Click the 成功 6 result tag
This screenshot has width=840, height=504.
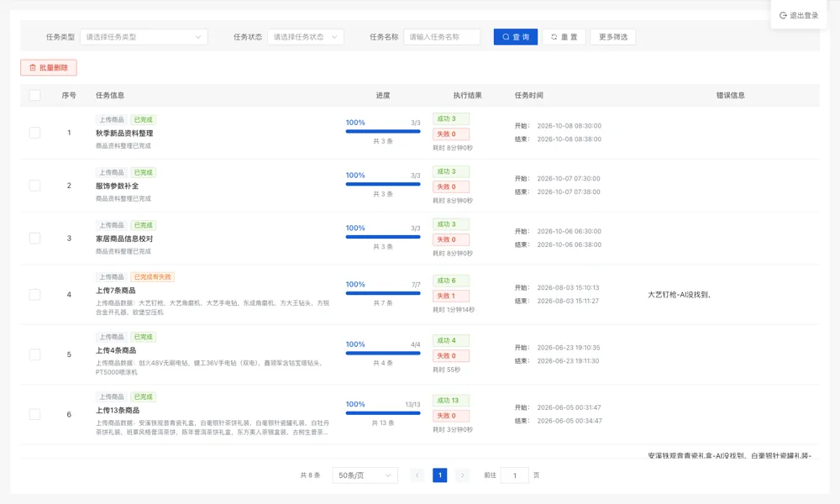[x=451, y=281]
